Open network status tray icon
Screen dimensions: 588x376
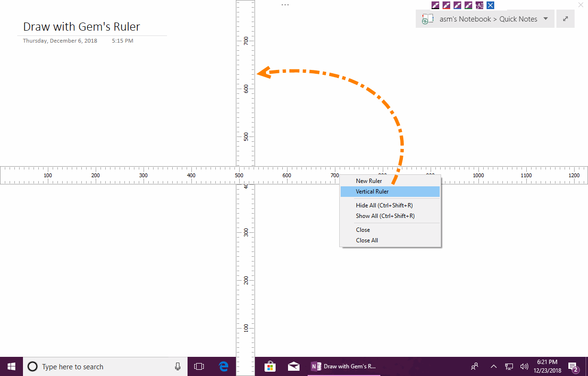(509, 366)
